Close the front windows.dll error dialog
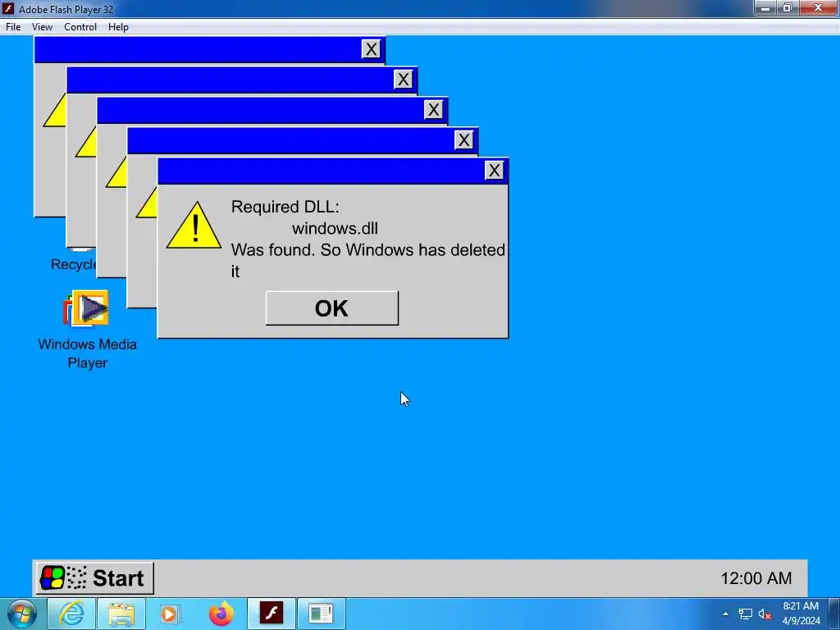This screenshot has width=840, height=630. click(x=494, y=171)
